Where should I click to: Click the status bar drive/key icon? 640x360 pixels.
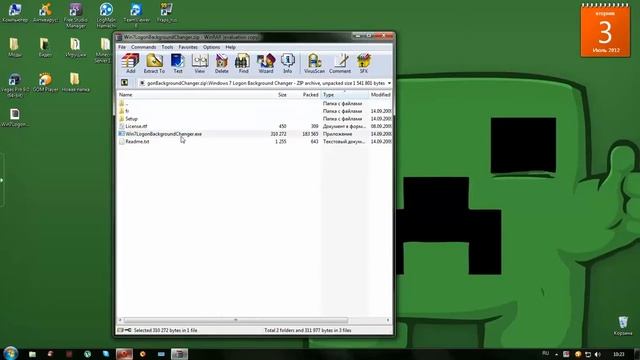(x=124, y=330)
